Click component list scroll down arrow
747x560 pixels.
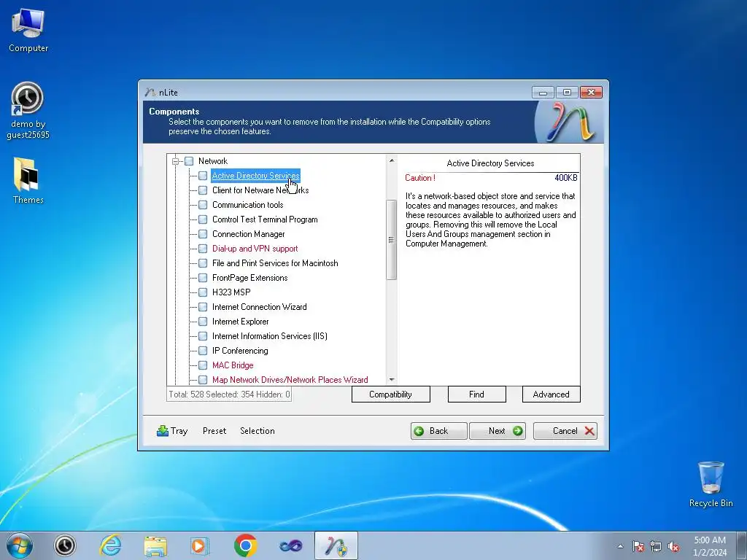(392, 379)
